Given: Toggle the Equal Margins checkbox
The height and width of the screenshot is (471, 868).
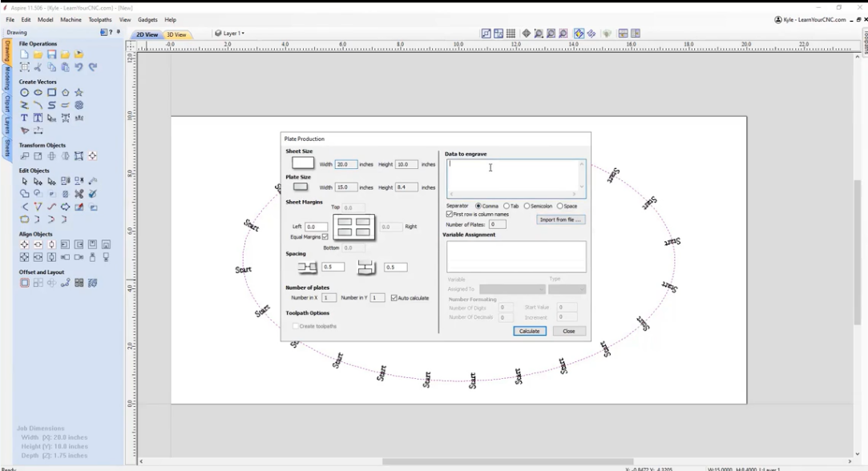Looking at the screenshot, I should [325, 237].
